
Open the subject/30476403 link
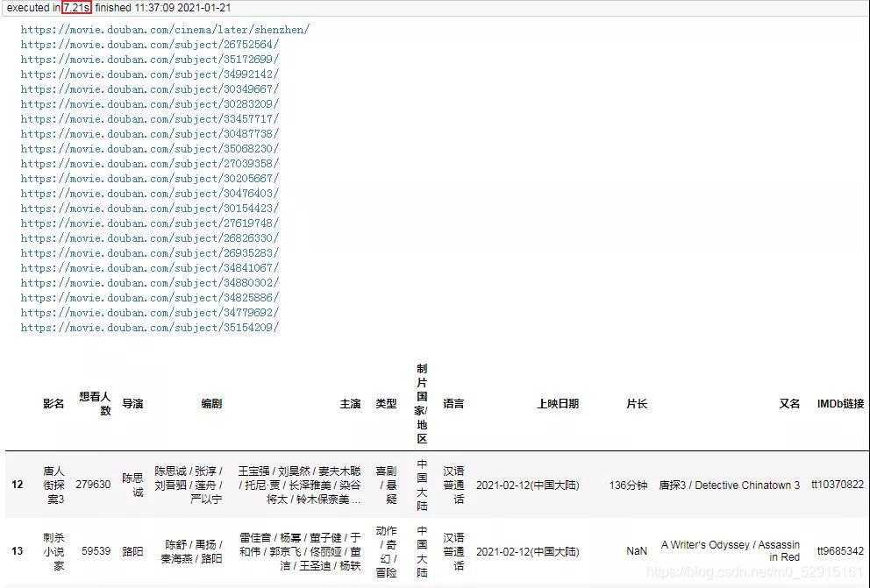(x=150, y=194)
